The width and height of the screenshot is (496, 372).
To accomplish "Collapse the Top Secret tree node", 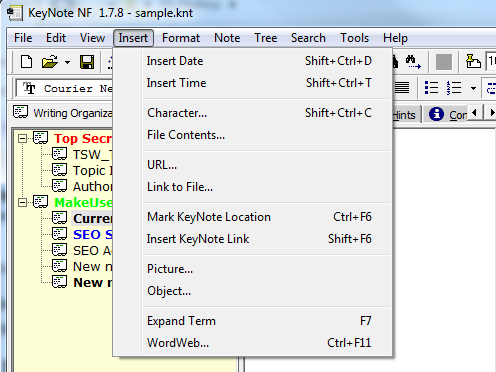I will pyautogui.click(x=22, y=138).
